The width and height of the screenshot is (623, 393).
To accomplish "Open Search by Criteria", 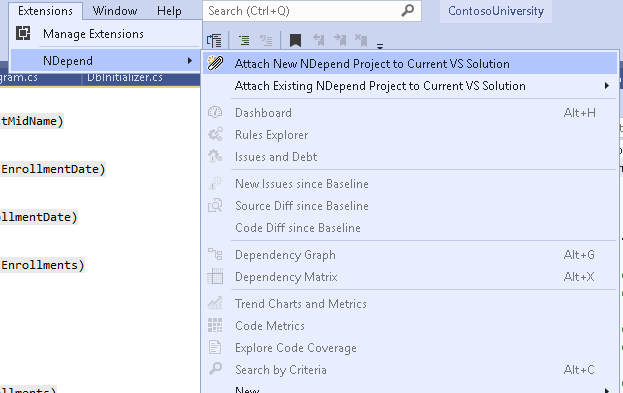I will [410, 370].
